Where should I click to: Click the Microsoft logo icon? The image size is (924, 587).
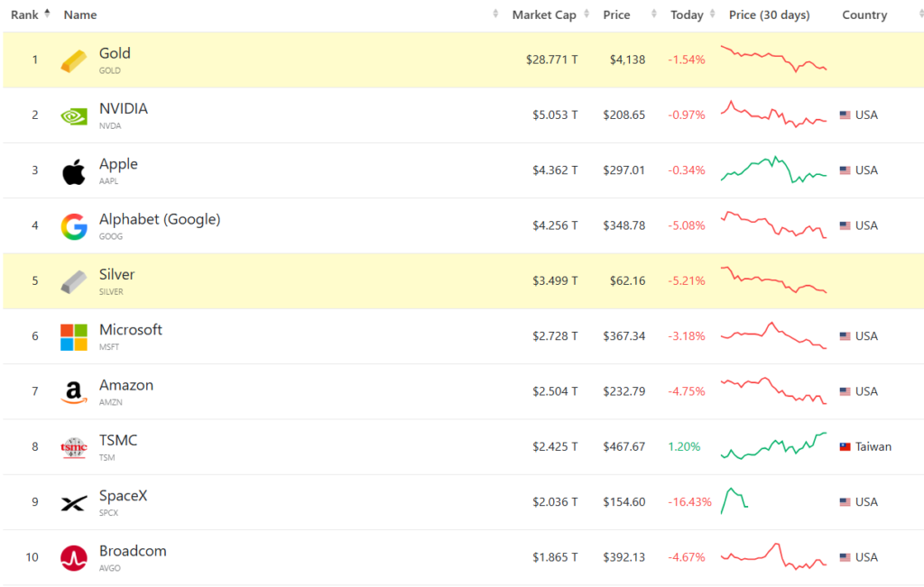pos(74,337)
